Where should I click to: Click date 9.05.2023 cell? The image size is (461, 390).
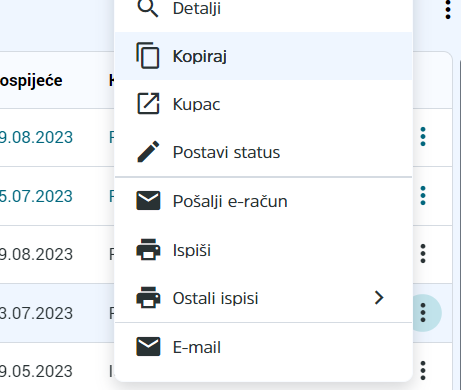point(36,371)
